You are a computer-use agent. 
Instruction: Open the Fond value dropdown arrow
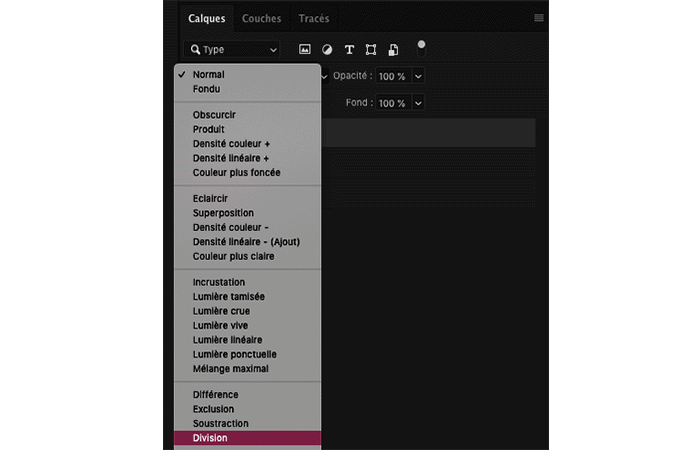click(418, 103)
